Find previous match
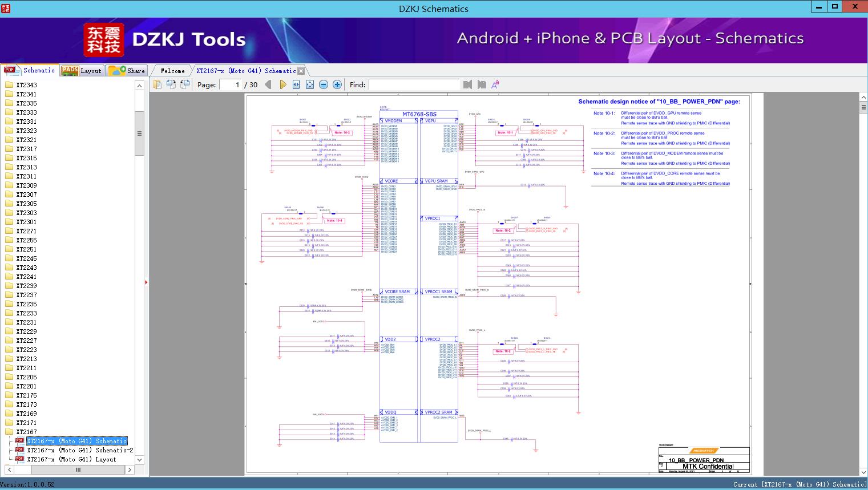 468,84
